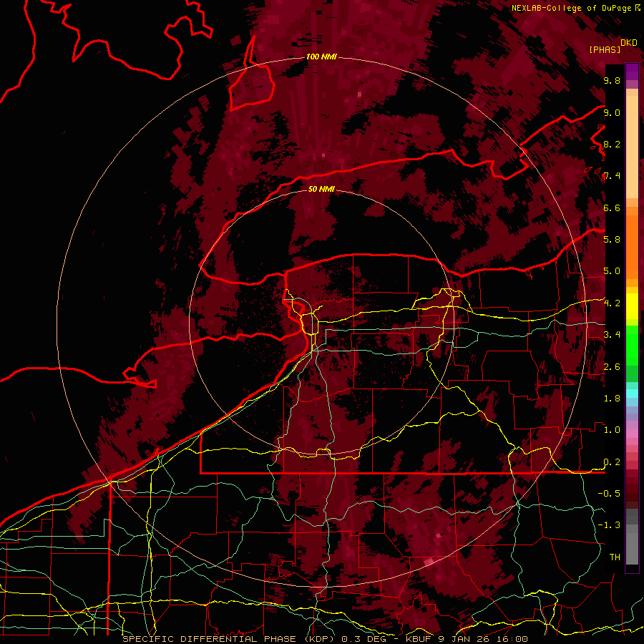644x644 pixels.
Task: Click the 0.2 value on the color scale
Action: point(612,462)
